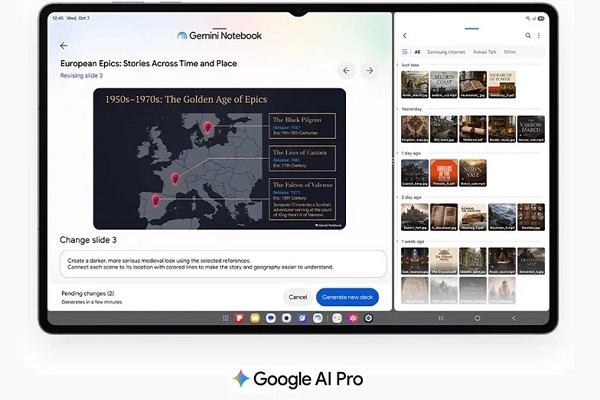The image size is (600, 400).
Task: Select the old town street thumbnail under Yesterday
Action: (444, 129)
